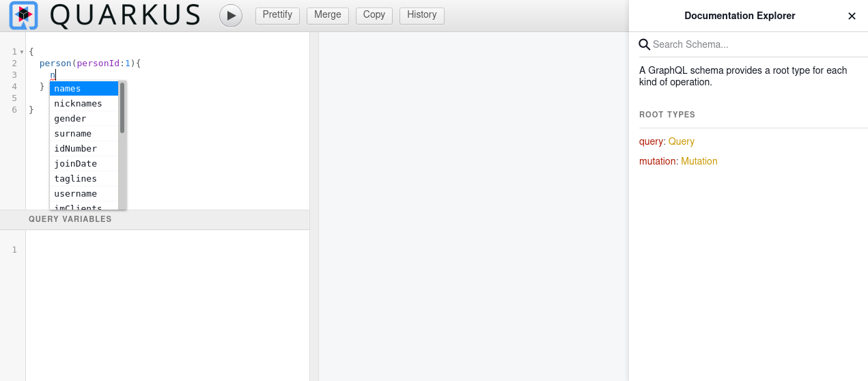Open the History panel

click(422, 15)
